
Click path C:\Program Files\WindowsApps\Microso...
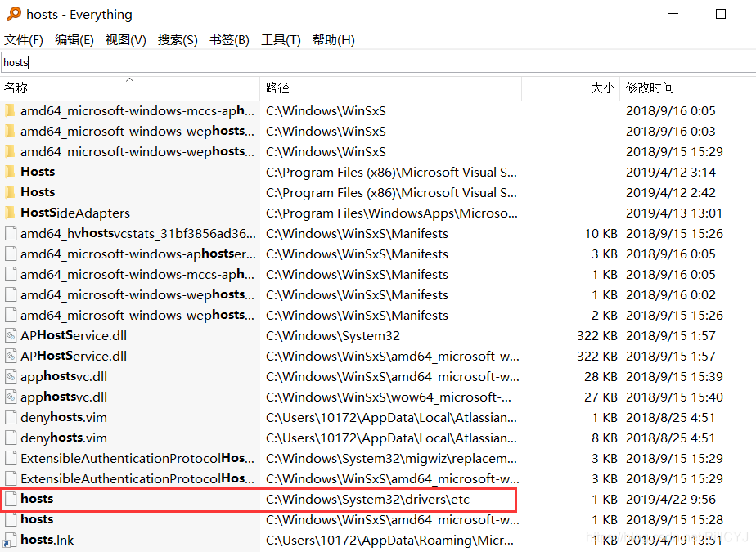pyautogui.click(x=392, y=213)
